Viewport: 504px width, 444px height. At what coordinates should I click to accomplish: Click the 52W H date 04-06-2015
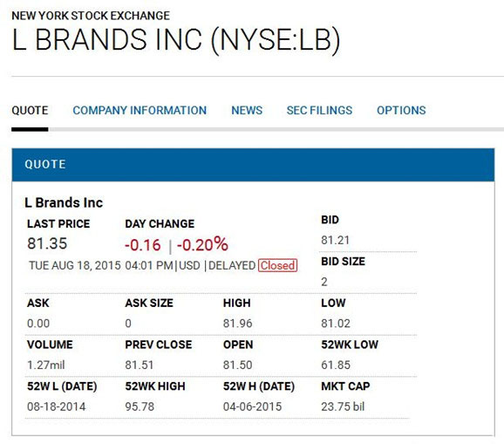tap(252, 406)
